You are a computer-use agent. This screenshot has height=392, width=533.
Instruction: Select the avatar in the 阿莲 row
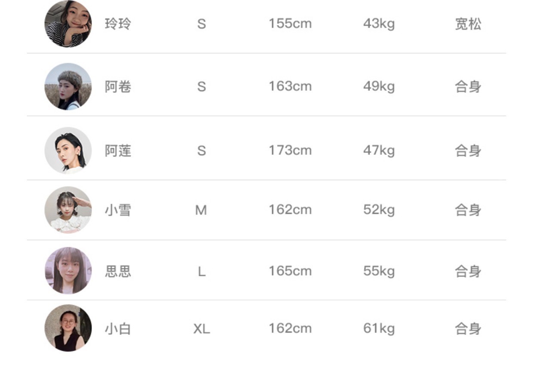pos(68,150)
